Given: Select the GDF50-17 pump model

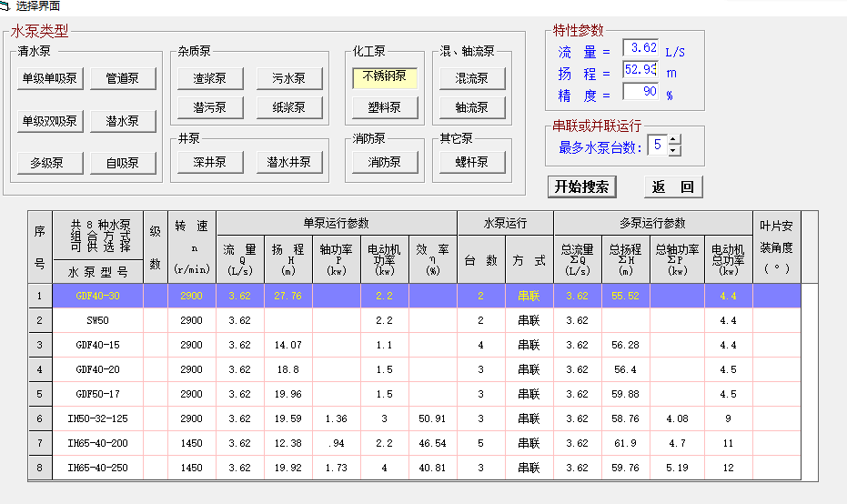Looking at the screenshot, I should 97,394.
